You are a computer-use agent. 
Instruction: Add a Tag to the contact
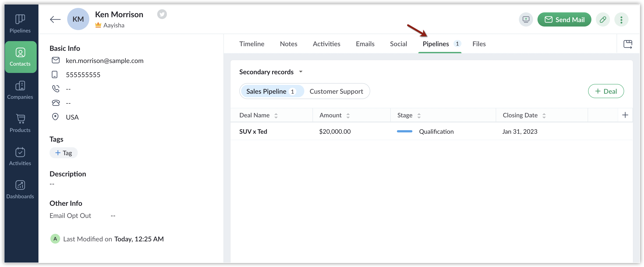[x=63, y=153]
